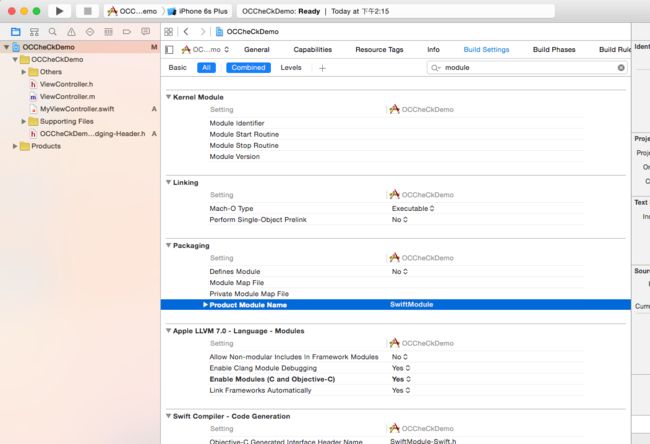Add a build setting with plus button
650x444 pixels.
coord(322,68)
